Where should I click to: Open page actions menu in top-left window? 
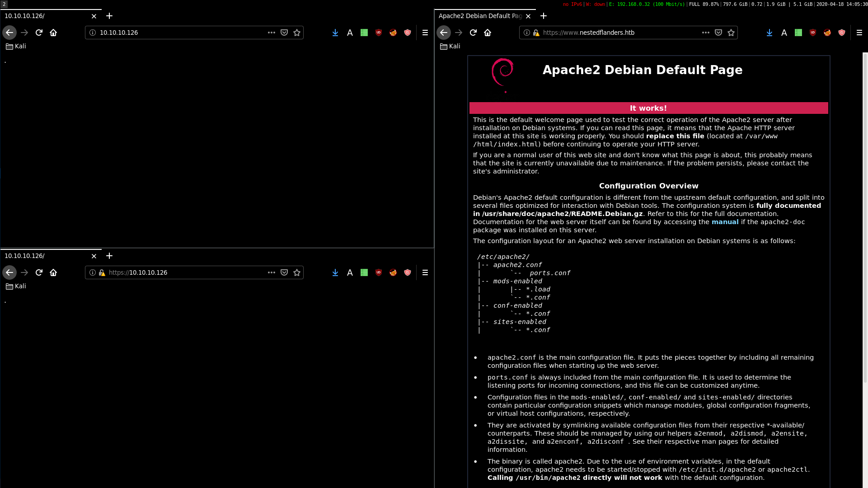click(x=272, y=33)
